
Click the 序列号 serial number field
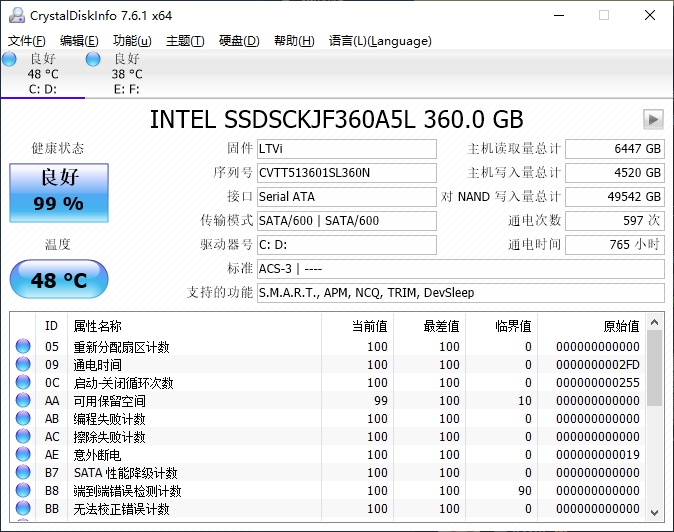click(x=346, y=173)
